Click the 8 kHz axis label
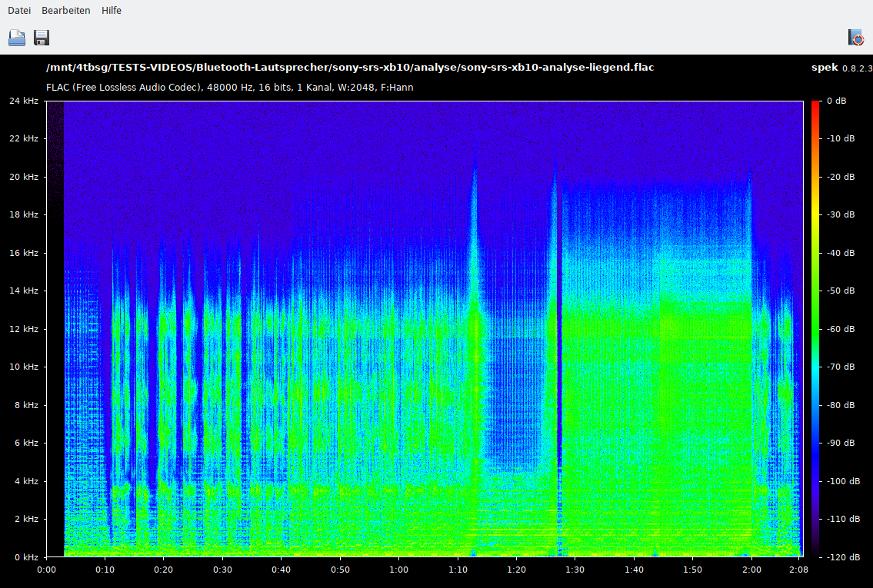This screenshot has width=873, height=588. [x=26, y=406]
